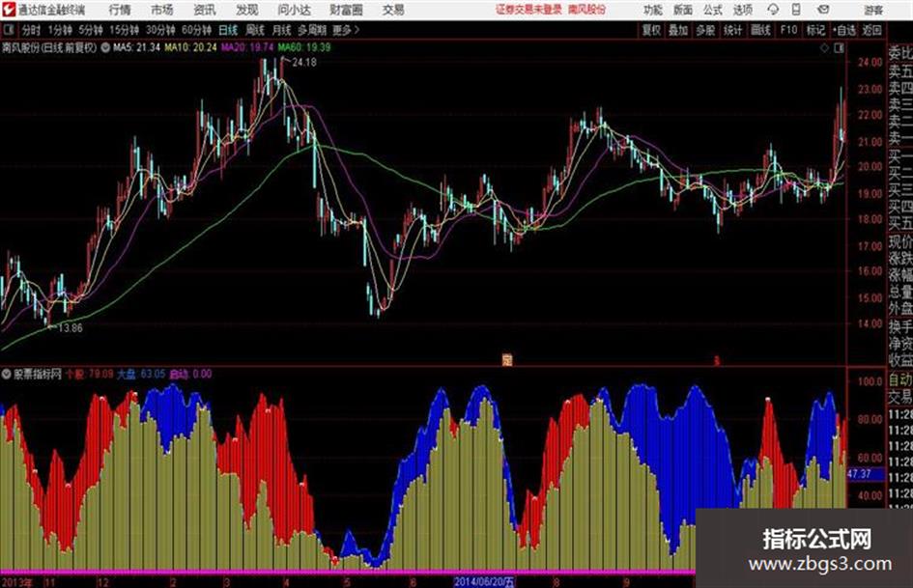Open the headset customer service icon
Image resolution: width=913 pixels, height=588 pixels.
773,10
